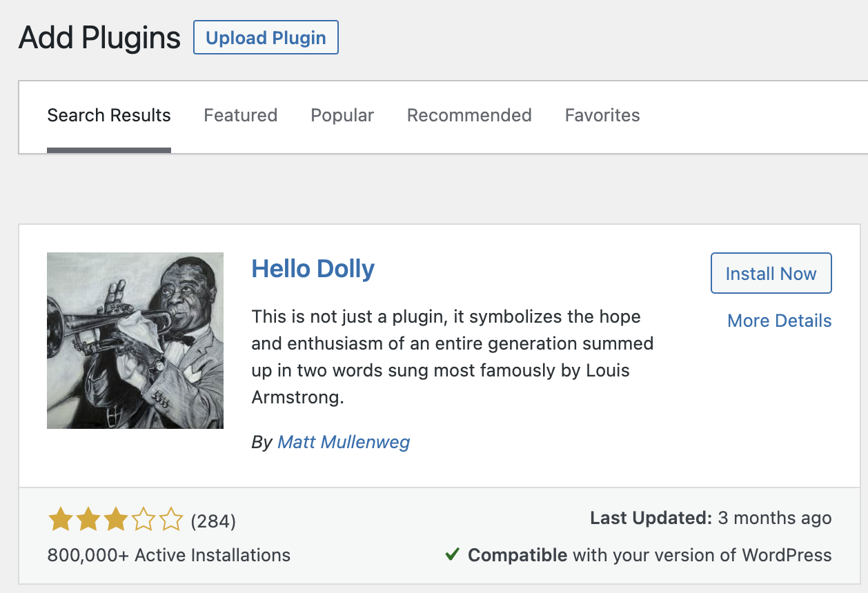This screenshot has height=593, width=868.
Task: Click the first filled rating star
Action: coord(61,520)
